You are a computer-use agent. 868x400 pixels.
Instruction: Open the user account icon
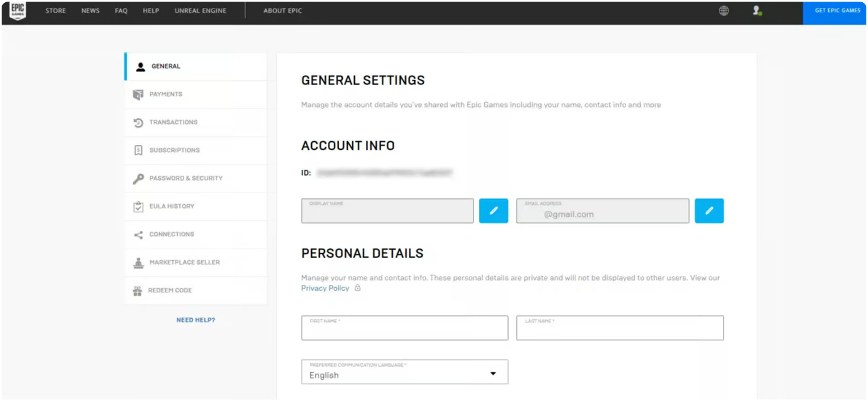coord(757,10)
